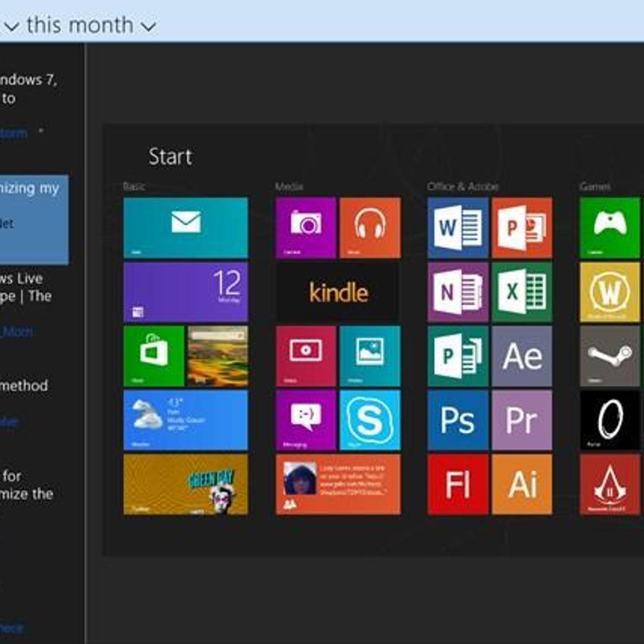Image resolution: width=644 pixels, height=644 pixels.
Task: Launch the green Store tile
Action: point(154,356)
